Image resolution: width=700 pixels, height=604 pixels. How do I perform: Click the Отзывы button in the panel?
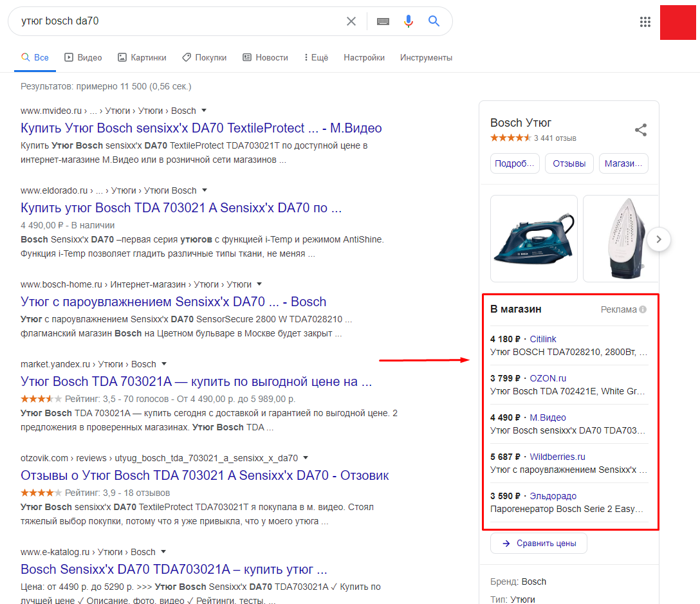coord(569,163)
